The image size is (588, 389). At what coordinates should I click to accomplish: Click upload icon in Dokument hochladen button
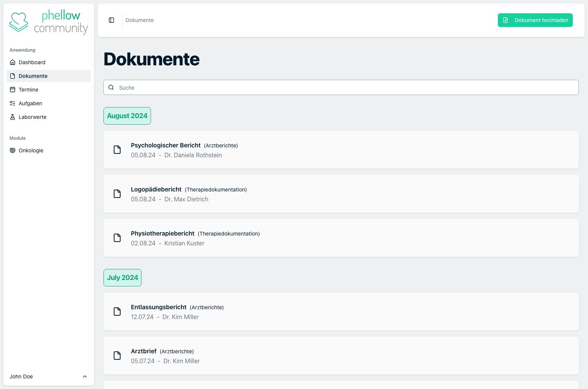coord(505,20)
